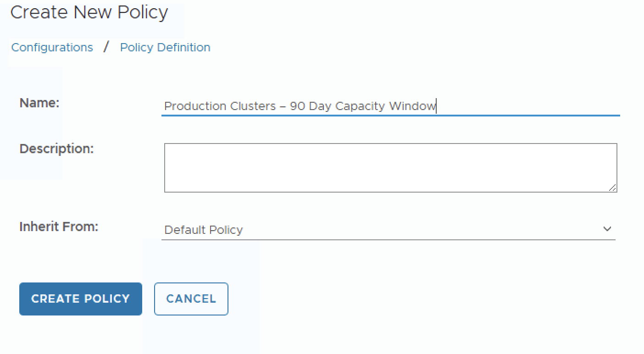The height and width of the screenshot is (354, 644).
Task: Click the 'Description:' field label
Action: tap(56, 149)
